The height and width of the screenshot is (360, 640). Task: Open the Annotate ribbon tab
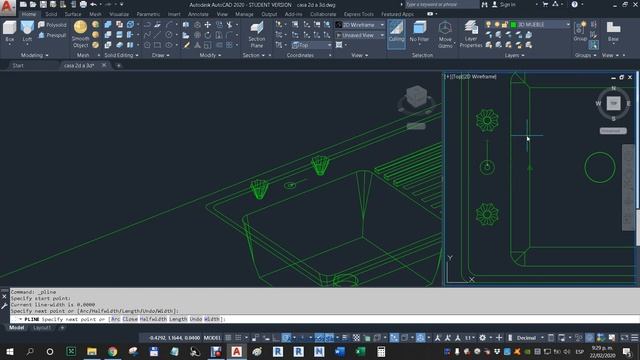198,14
